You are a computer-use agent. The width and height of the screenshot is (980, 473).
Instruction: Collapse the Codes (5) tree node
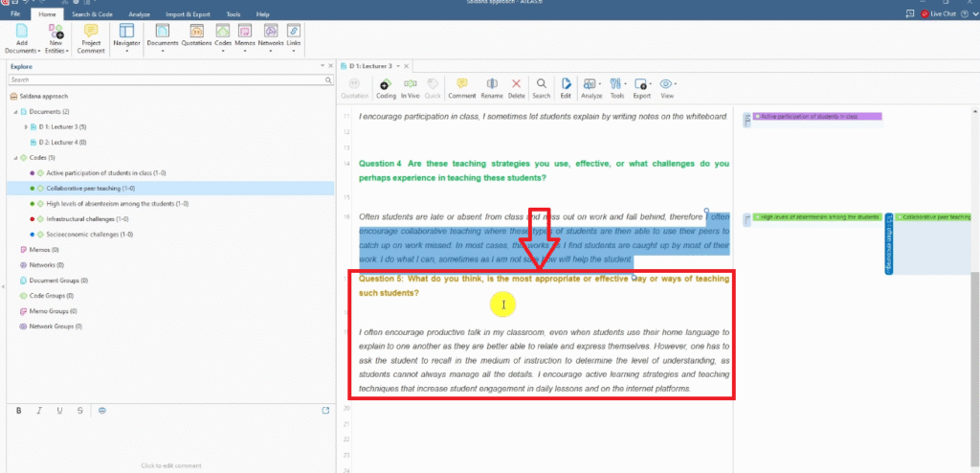point(12,157)
